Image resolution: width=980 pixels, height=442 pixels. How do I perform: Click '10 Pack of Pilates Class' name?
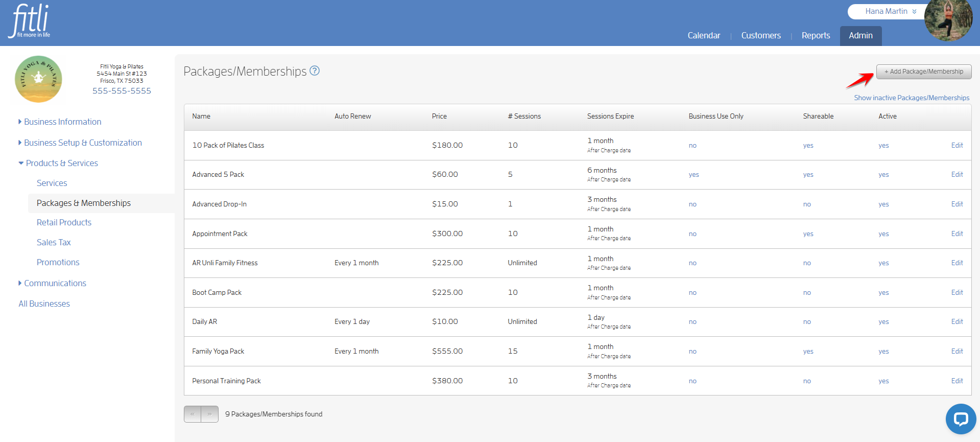(228, 145)
